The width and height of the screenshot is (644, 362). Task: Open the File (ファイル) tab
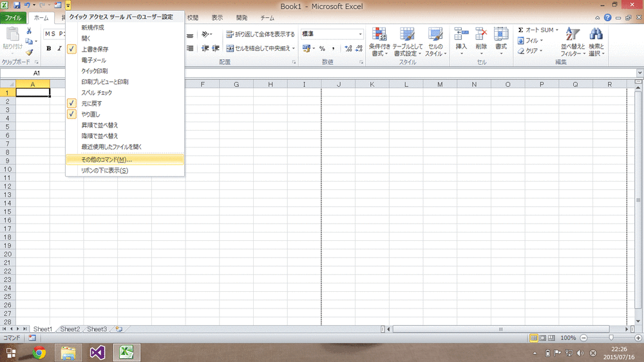click(x=13, y=17)
